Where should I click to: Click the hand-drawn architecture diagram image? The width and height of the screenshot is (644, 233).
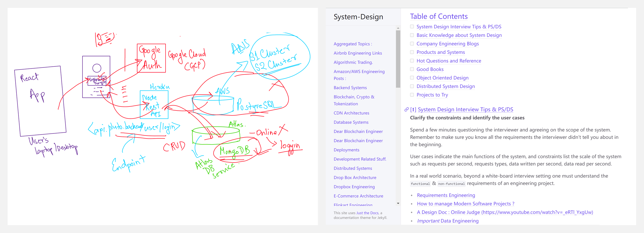click(x=163, y=116)
